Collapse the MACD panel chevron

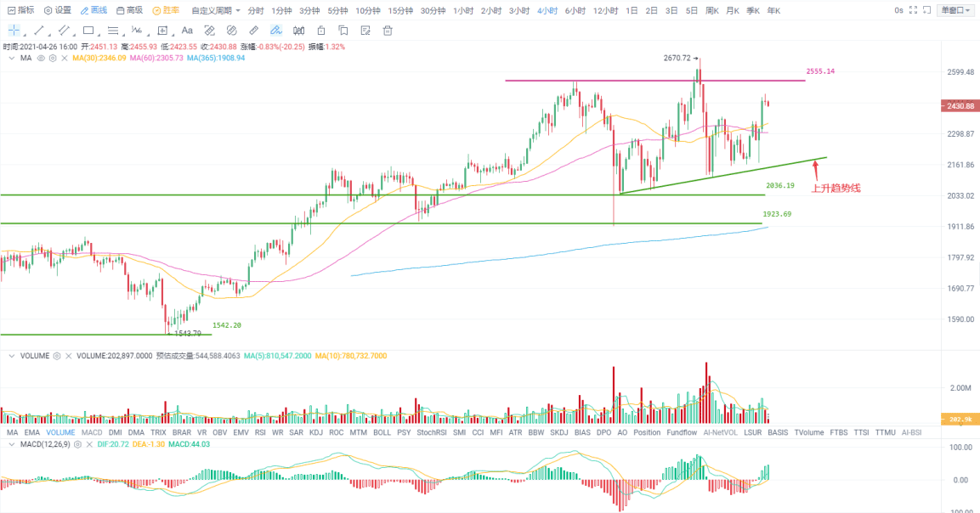11,444
